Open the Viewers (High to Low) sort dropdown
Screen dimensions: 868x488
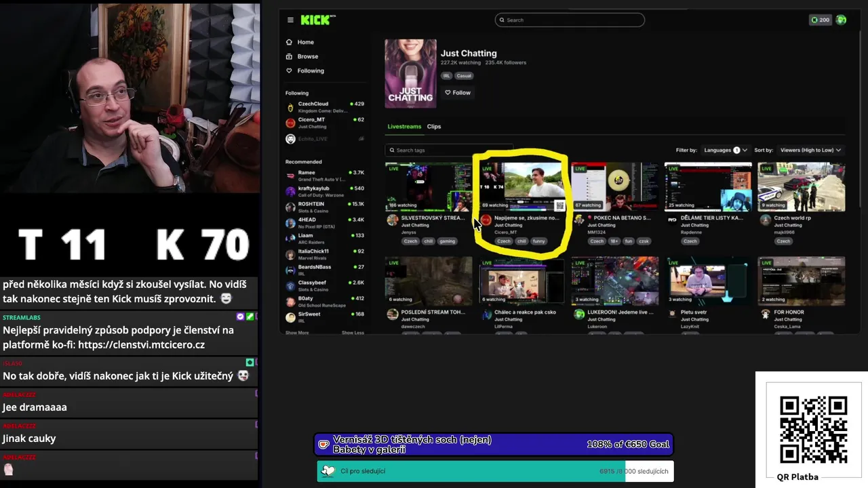point(810,150)
